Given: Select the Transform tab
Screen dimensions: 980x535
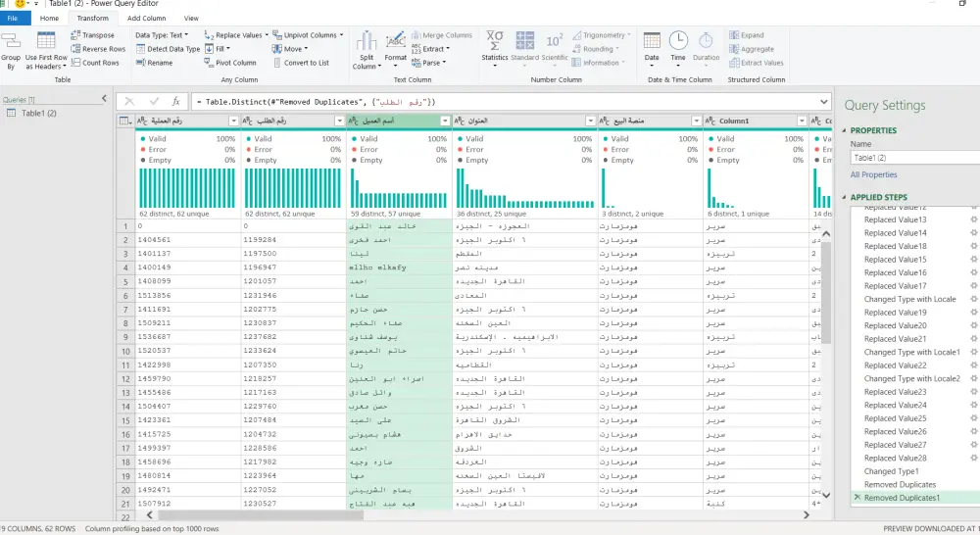Looking at the screenshot, I should pyautogui.click(x=92, y=18).
